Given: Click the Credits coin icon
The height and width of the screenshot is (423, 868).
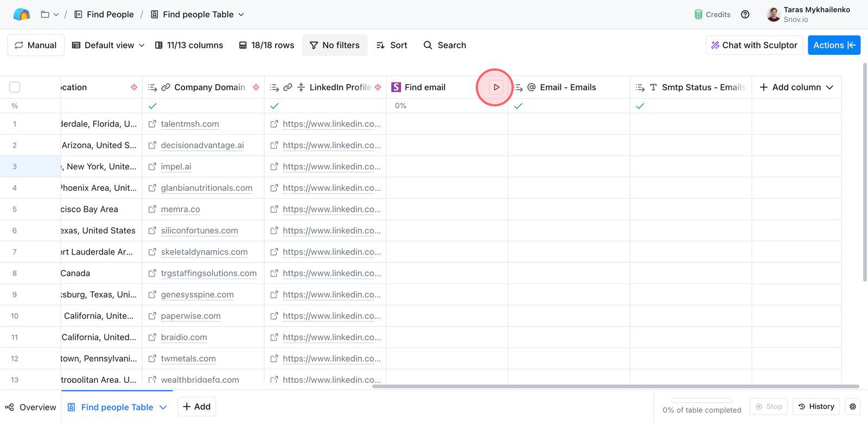Looking at the screenshot, I should pos(698,15).
